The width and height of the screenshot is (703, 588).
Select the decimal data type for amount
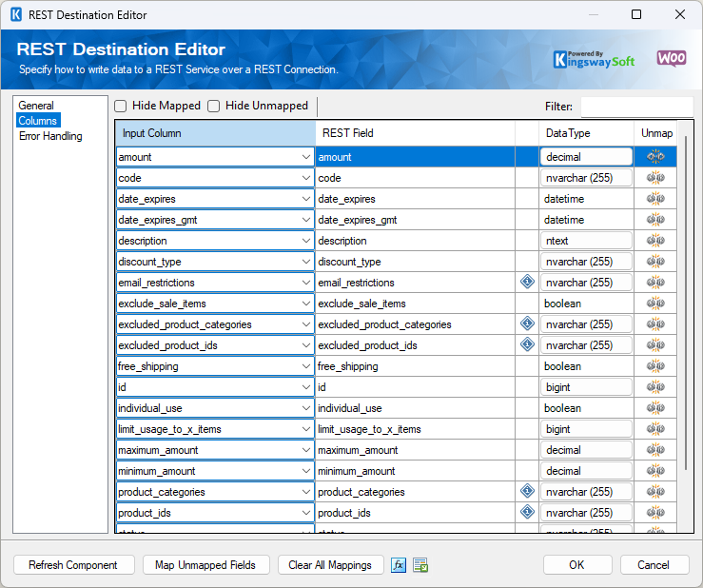(x=586, y=157)
